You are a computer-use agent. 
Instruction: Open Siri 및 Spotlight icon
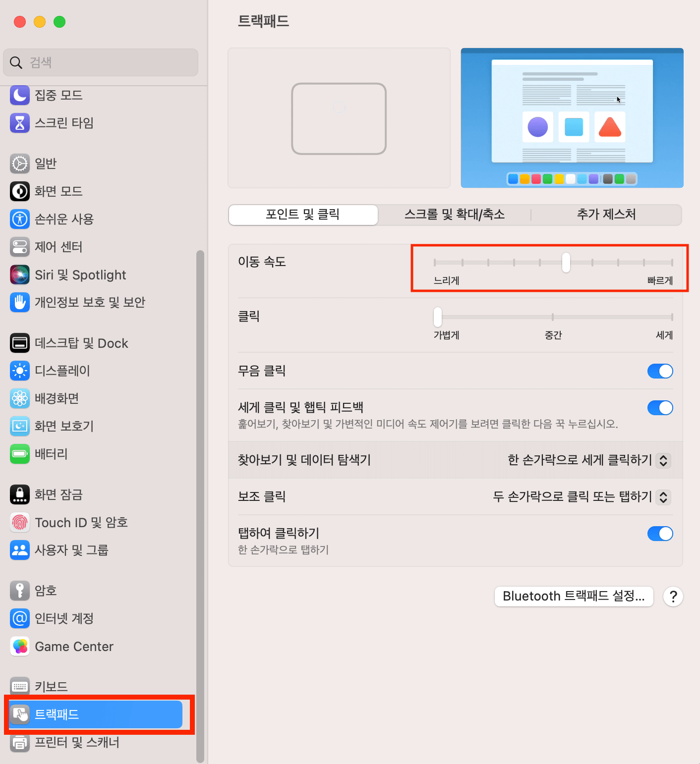tap(20, 274)
